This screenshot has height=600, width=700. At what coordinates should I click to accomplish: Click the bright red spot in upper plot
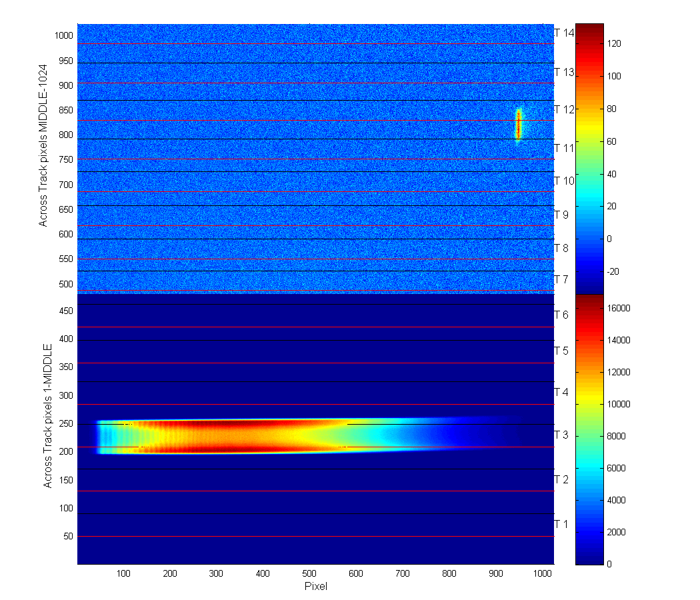(518, 125)
